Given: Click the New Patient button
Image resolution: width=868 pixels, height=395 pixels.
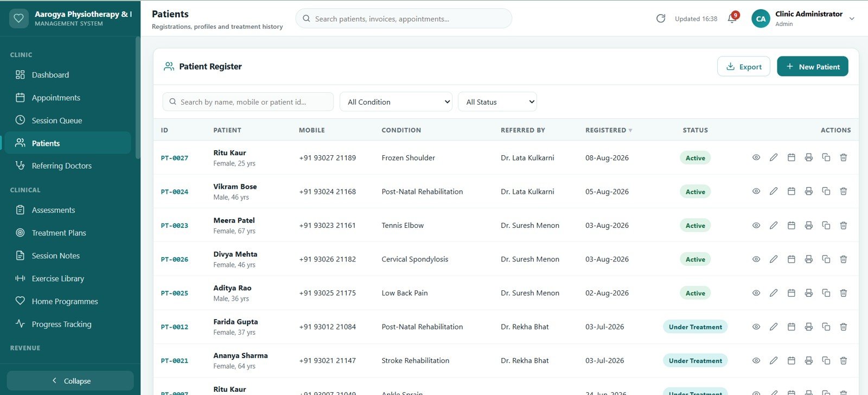Looking at the screenshot, I should [813, 66].
